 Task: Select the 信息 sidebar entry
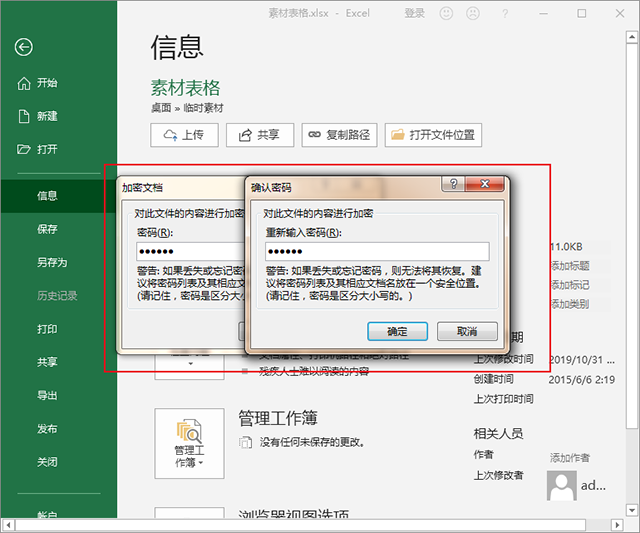click(59, 196)
